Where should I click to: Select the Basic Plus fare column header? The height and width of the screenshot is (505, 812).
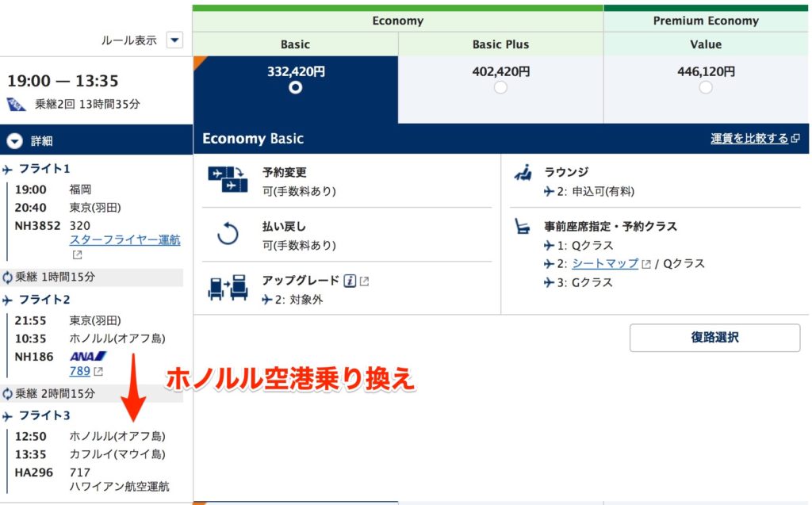click(x=501, y=44)
